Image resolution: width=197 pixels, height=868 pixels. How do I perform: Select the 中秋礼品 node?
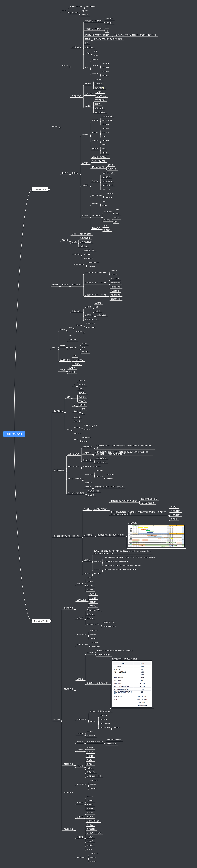(x=106, y=63)
